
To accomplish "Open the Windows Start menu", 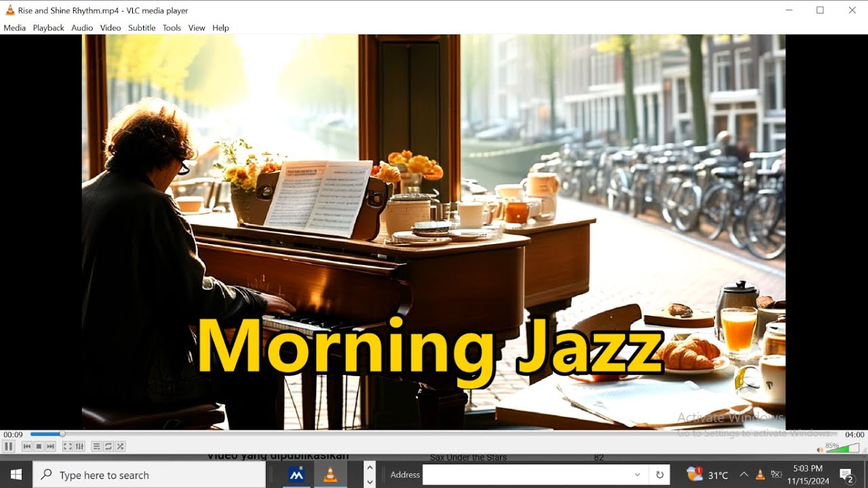I will pyautogui.click(x=16, y=474).
